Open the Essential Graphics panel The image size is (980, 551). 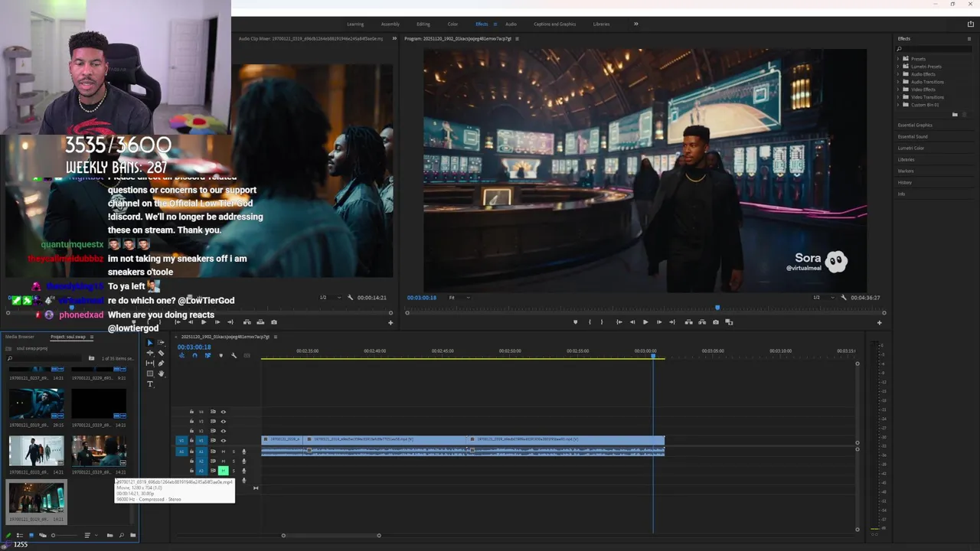[x=915, y=125]
